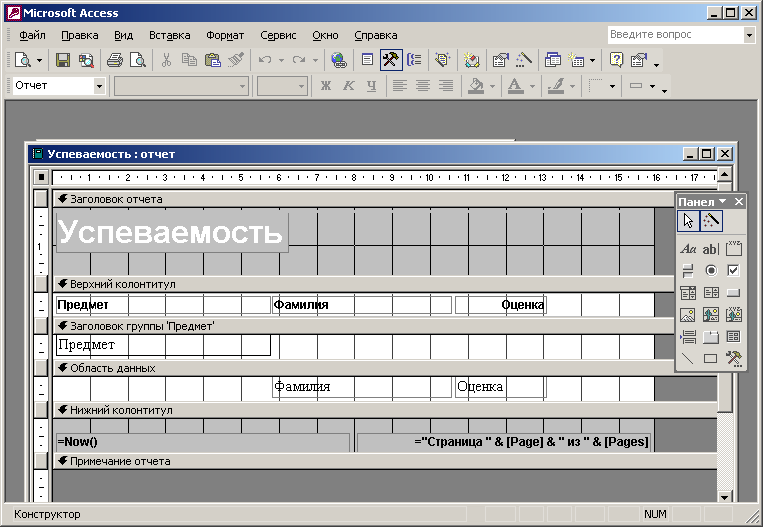The width and height of the screenshot is (763, 527).
Task: Select the Page Break tool in the toolbox
Action: (688, 336)
